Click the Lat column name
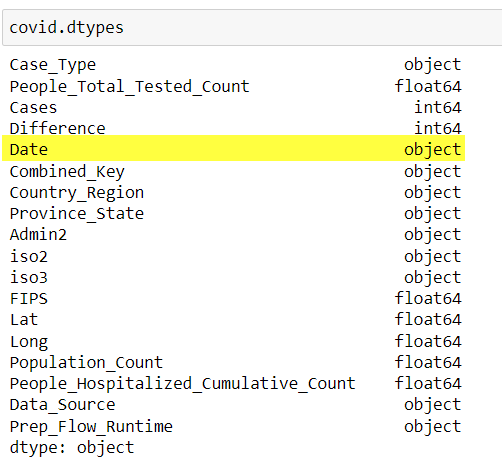502x467 pixels. click(x=24, y=320)
